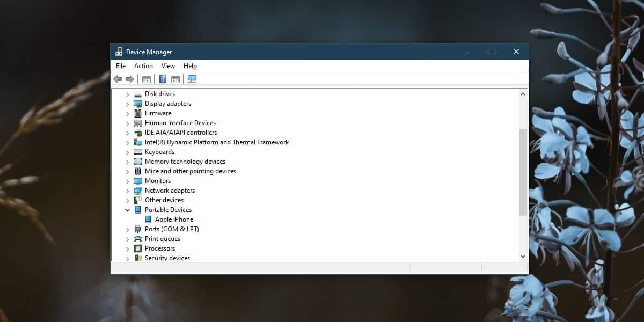Click the Disk drives device icon

click(x=138, y=94)
